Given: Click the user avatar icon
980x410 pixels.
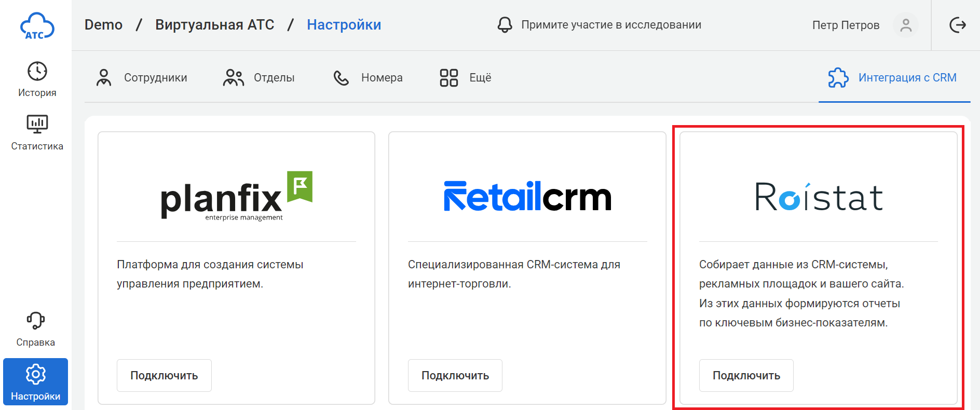Looking at the screenshot, I should click(905, 25).
